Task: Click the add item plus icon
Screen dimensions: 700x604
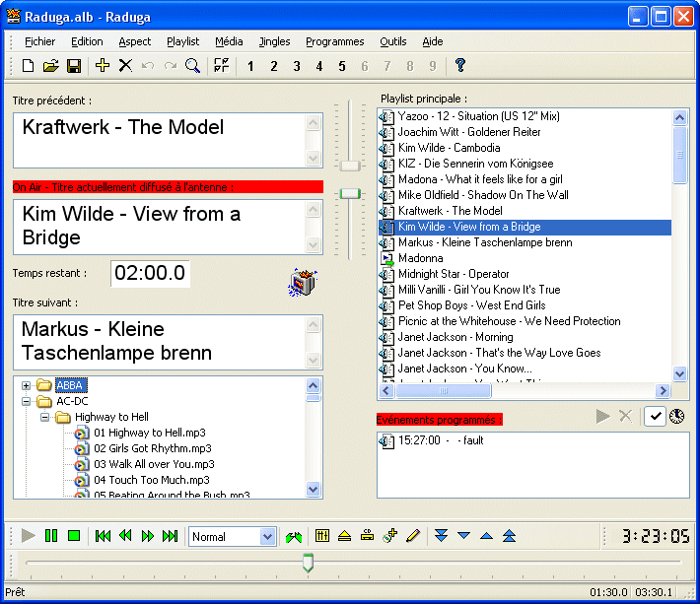Action: pyautogui.click(x=103, y=66)
